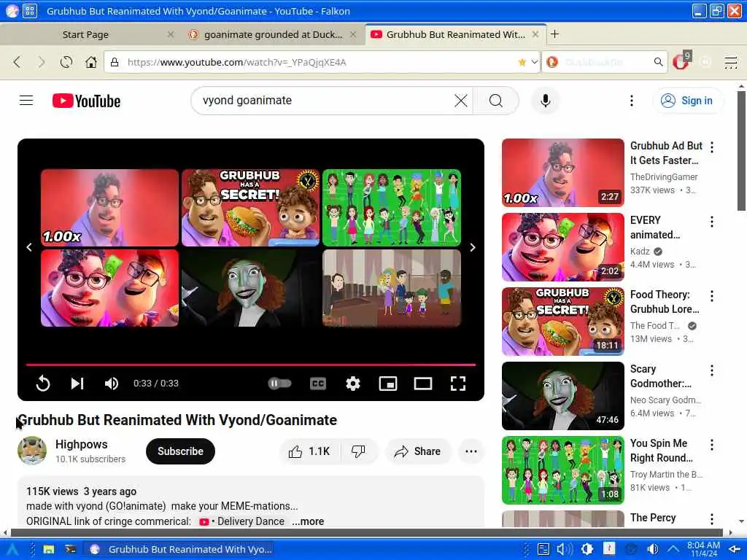Expand description with ...more
Viewport: 747px width, 560px height.
tap(308, 521)
